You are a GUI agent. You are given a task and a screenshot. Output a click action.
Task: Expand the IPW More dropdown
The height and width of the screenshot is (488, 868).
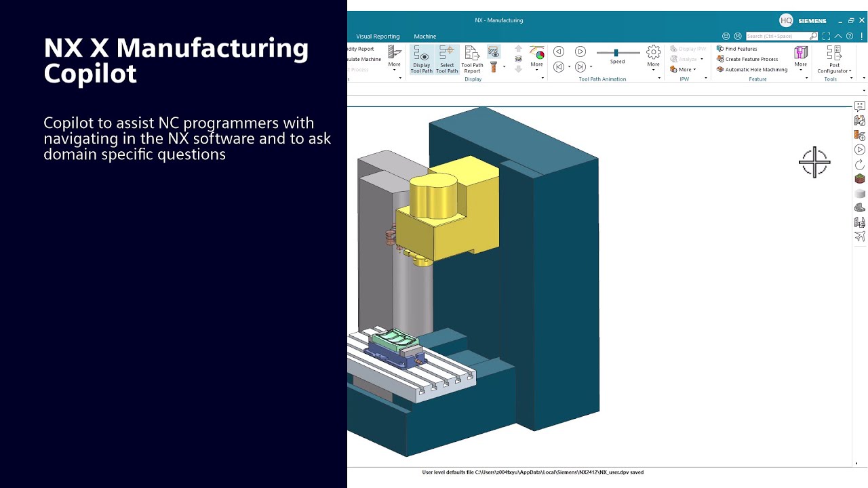click(x=683, y=69)
